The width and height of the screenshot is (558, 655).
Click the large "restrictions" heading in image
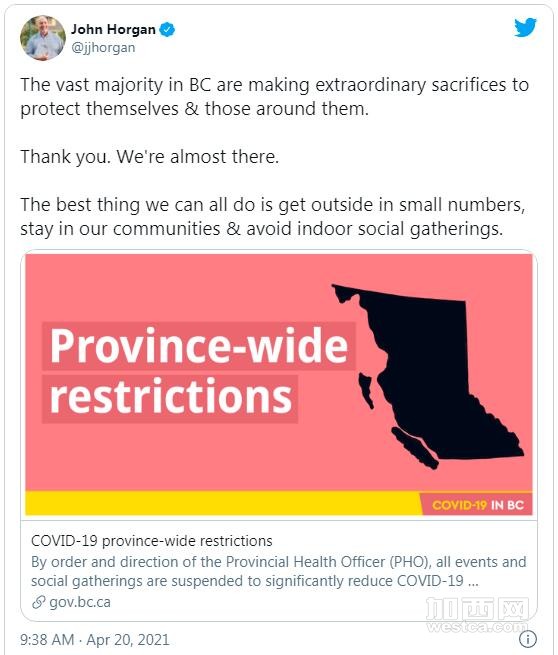pos(170,397)
